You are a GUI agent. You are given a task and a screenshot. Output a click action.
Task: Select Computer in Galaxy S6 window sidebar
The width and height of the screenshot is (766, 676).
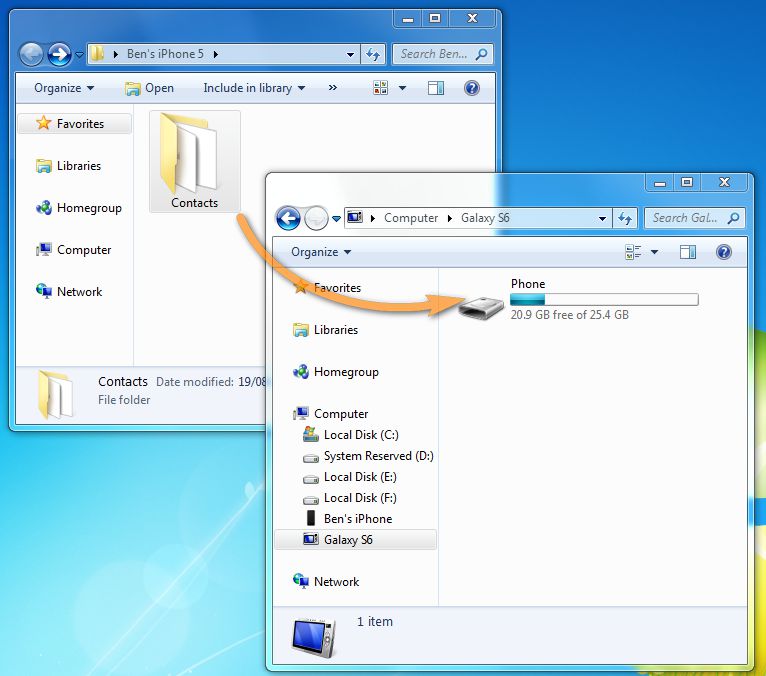click(330, 414)
